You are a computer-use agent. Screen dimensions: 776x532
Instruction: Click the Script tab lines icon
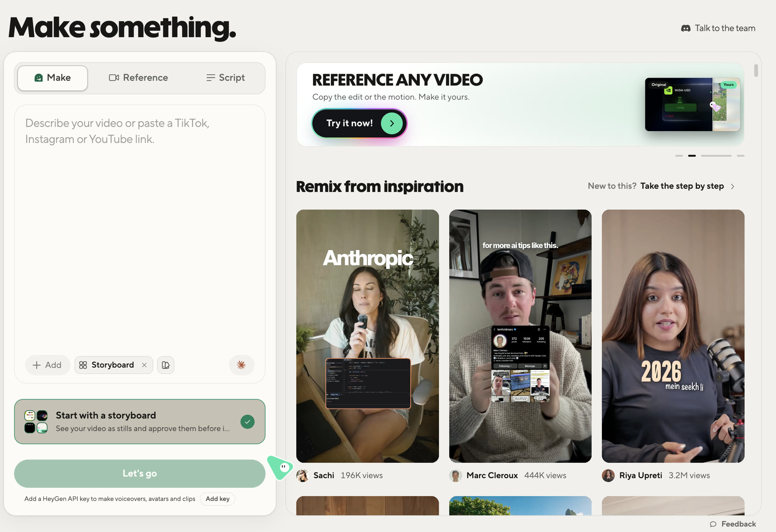click(210, 78)
